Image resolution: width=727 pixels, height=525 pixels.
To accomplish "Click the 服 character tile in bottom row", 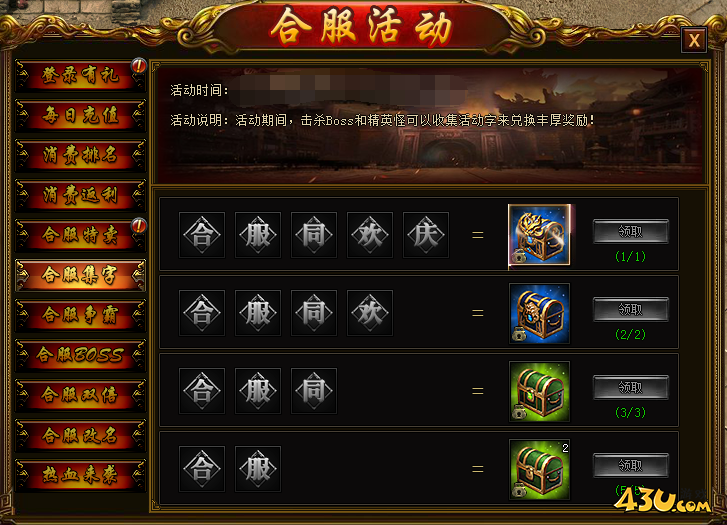I will (x=258, y=469).
